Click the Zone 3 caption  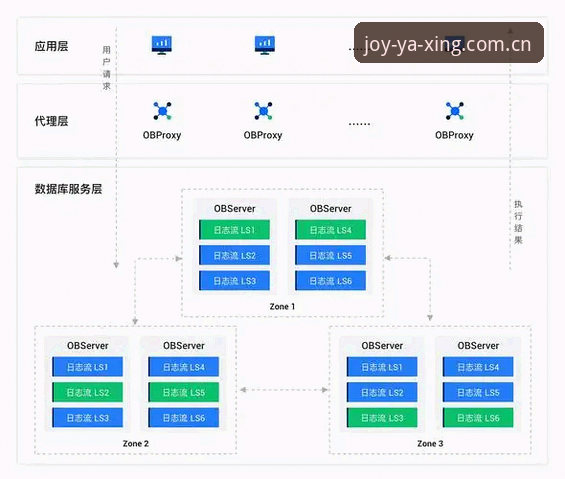click(x=430, y=443)
